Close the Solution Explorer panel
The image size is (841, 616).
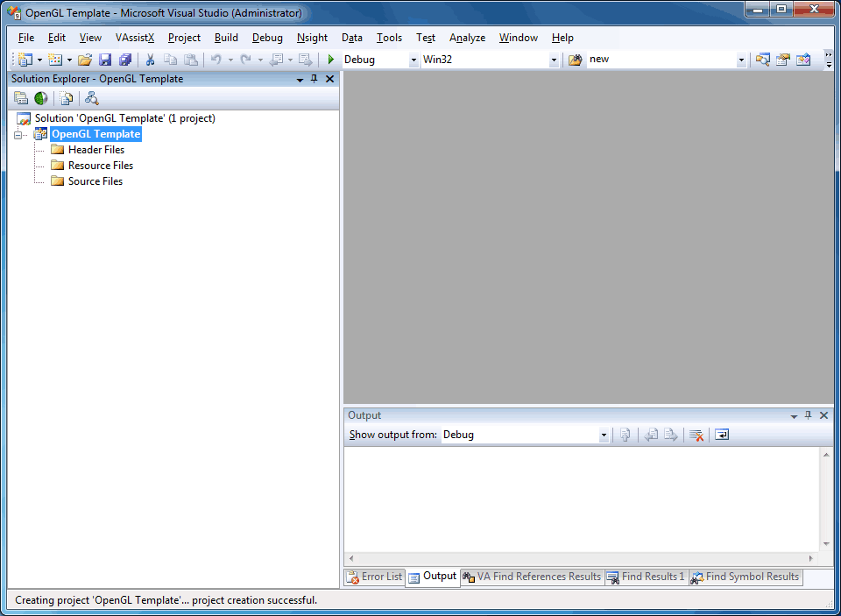(330, 80)
